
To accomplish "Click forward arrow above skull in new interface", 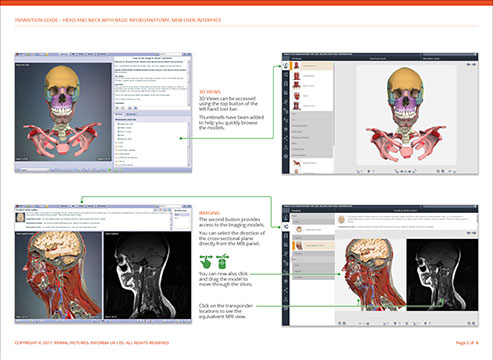I will pos(474,64).
